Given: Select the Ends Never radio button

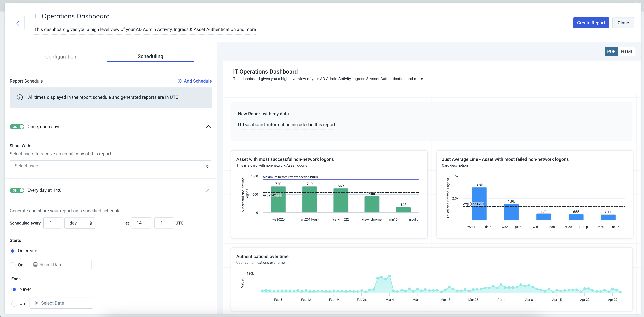Looking at the screenshot, I should pos(14,289).
